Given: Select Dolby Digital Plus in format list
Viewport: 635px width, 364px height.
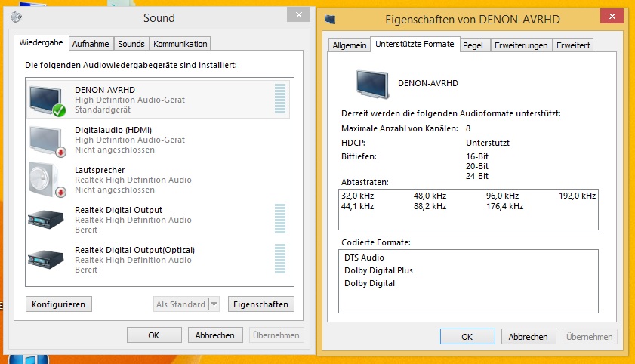Looking at the screenshot, I should [378, 270].
